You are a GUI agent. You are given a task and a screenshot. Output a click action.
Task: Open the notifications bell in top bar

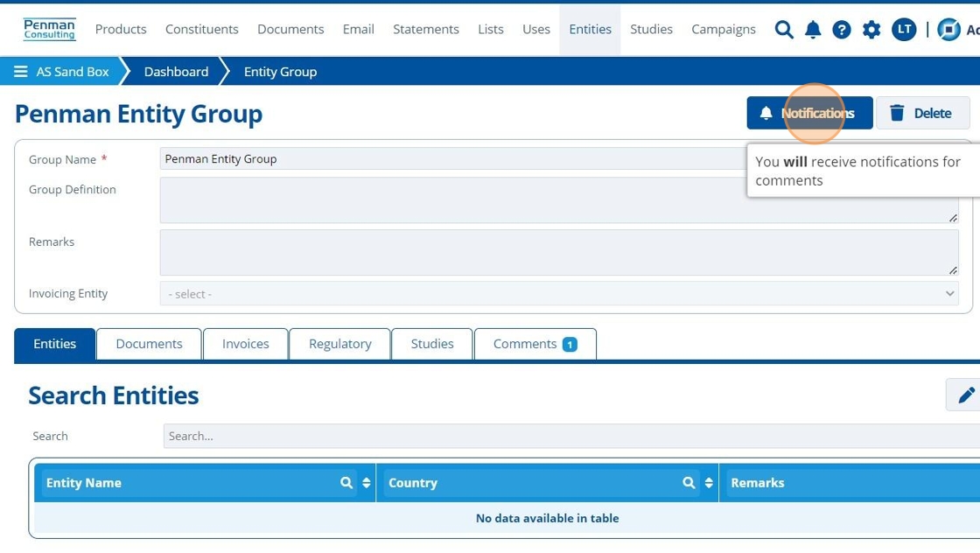(813, 30)
